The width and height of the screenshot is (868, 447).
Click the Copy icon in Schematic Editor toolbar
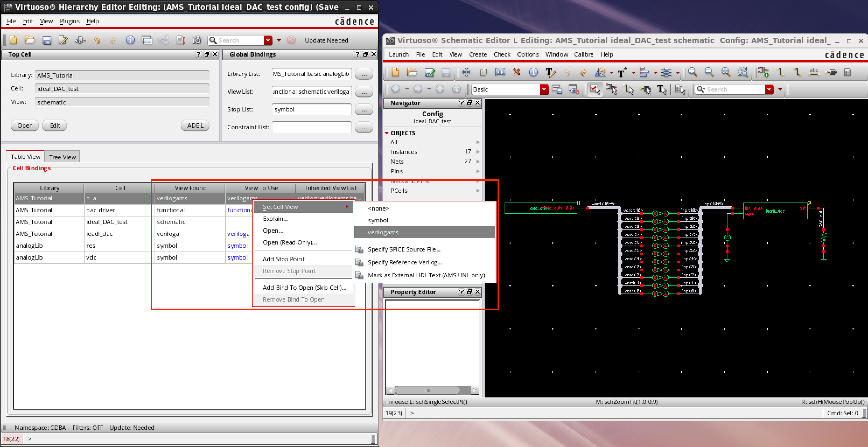pyautogui.click(x=483, y=72)
